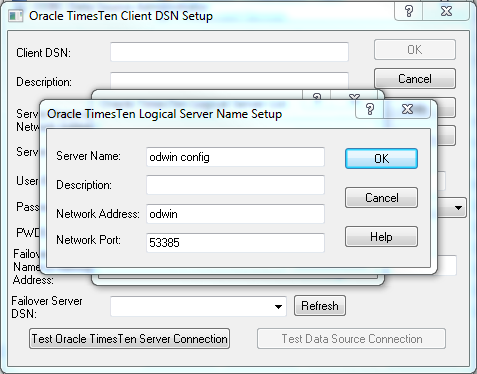Image resolution: width=477 pixels, height=374 pixels.
Task: Click OK in Logical Server Name Setup
Action: click(x=381, y=159)
